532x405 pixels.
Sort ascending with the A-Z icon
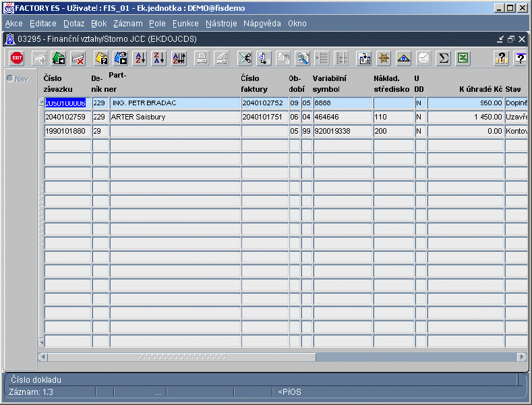pos(140,58)
